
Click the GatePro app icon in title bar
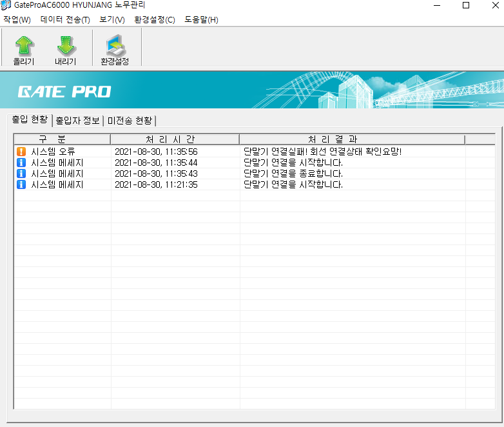pos(6,5)
